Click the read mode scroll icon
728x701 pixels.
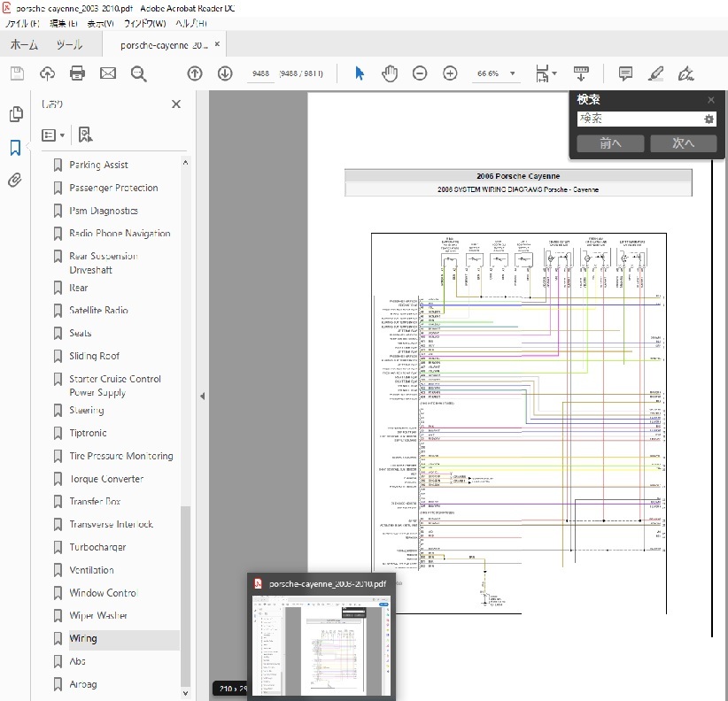point(581,73)
